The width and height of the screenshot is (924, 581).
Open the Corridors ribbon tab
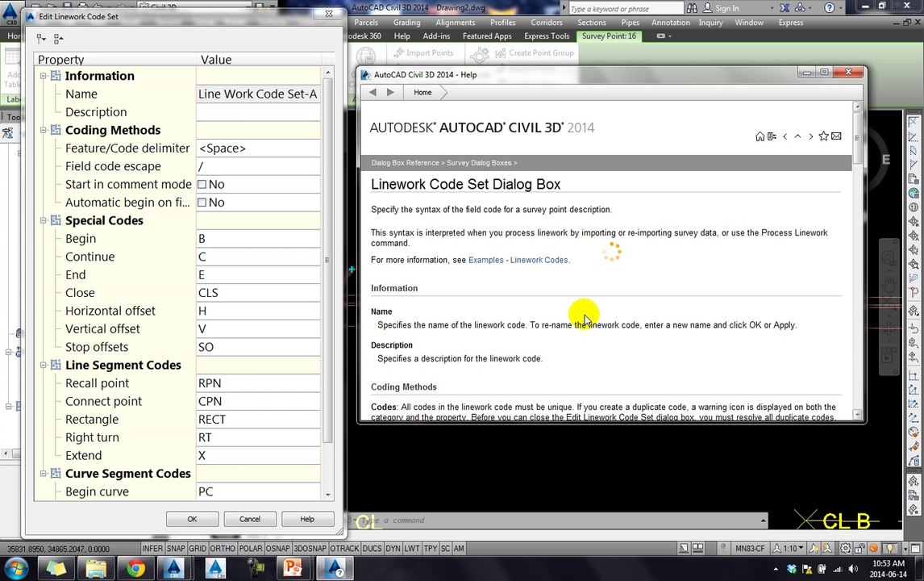(x=547, y=23)
